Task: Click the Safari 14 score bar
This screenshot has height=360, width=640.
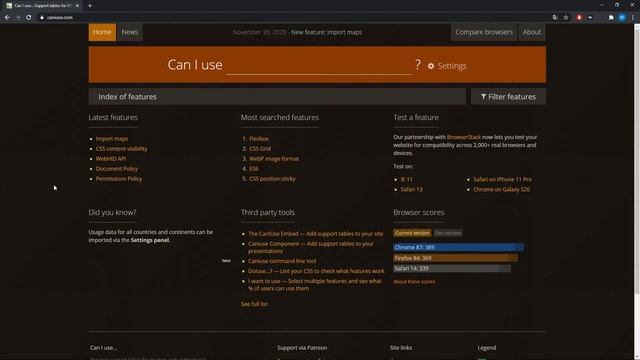Action: (452, 268)
